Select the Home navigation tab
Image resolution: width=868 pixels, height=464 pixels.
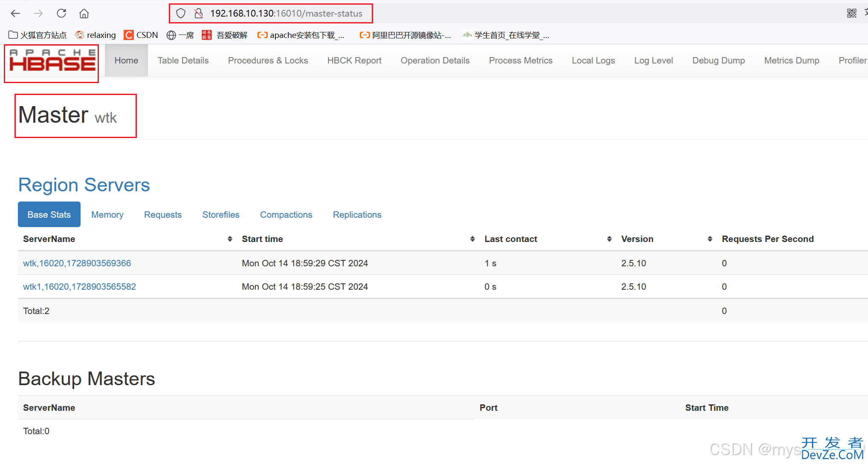point(126,61)
